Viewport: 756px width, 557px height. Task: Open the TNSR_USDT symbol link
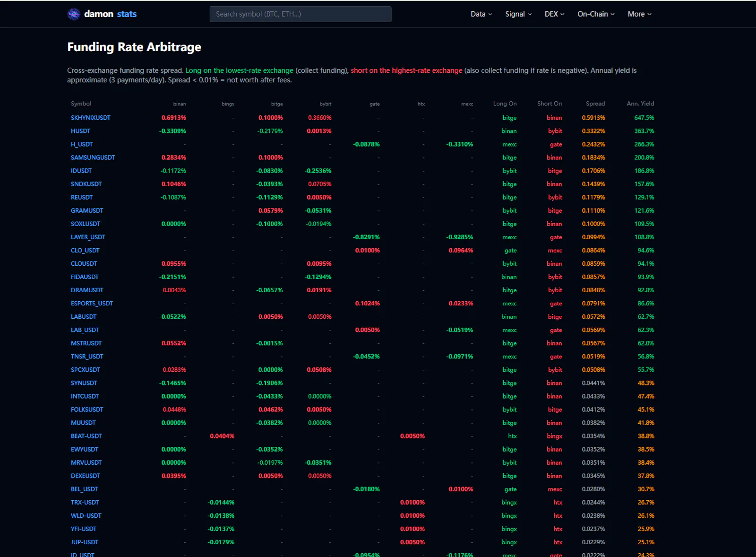(87, 356)
